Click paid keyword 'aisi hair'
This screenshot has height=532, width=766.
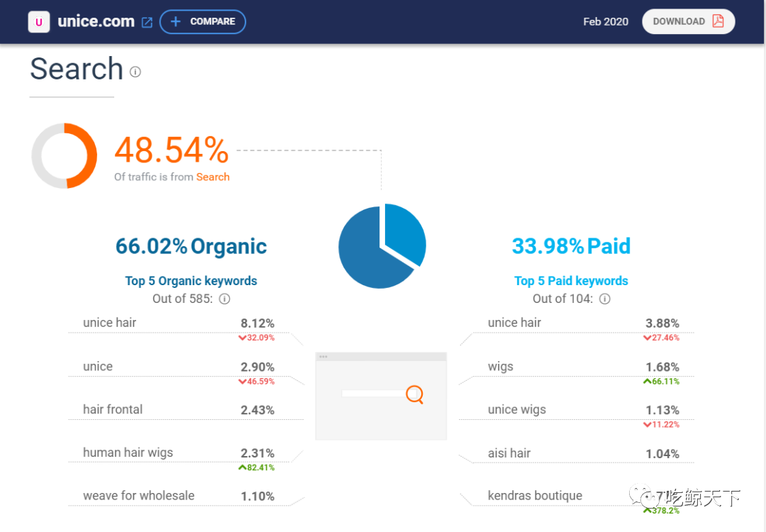(x=509, y=453)
